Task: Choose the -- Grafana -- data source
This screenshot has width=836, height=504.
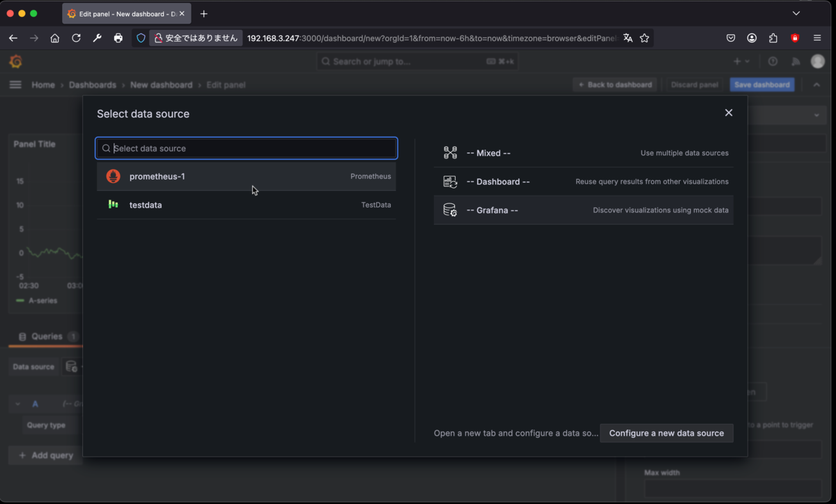Action: (x=583, y=210)
